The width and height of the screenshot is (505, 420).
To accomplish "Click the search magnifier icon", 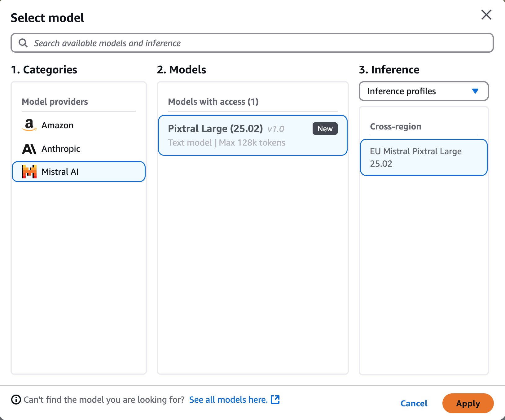I will point(23,43).
